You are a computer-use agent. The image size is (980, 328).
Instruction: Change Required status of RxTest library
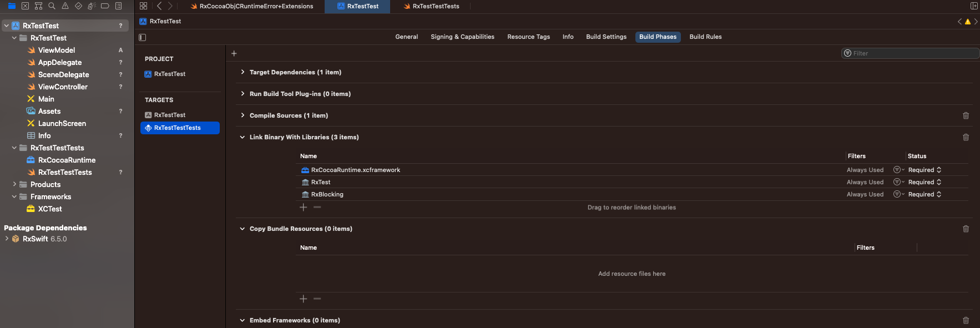pyautogui.click(x=925, y=182)
